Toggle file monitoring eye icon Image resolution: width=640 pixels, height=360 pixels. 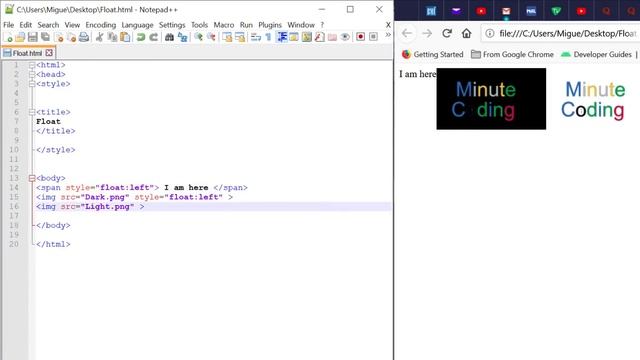click(x=345, y=37)
